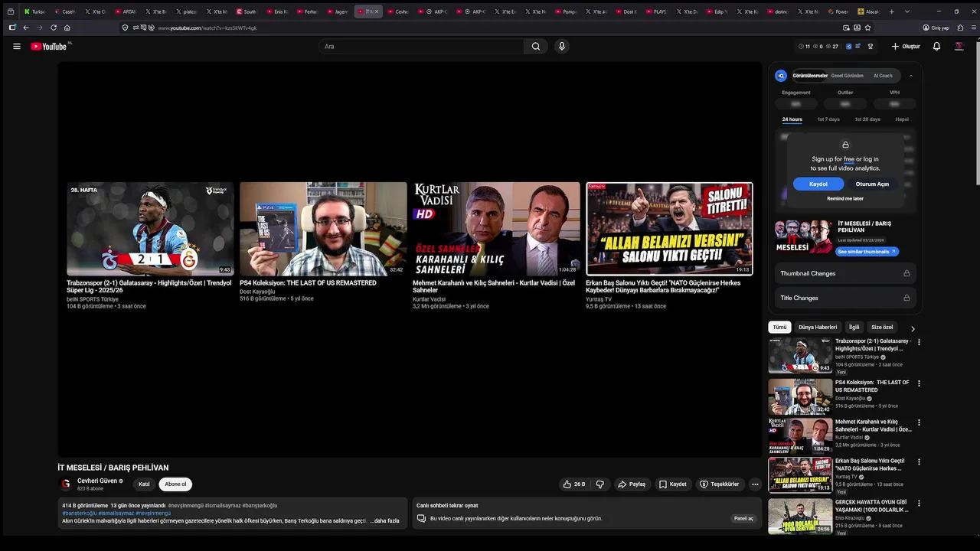The image size is (980, 551).
Task: Click the new tab plus button
Action: click(891, 11)
